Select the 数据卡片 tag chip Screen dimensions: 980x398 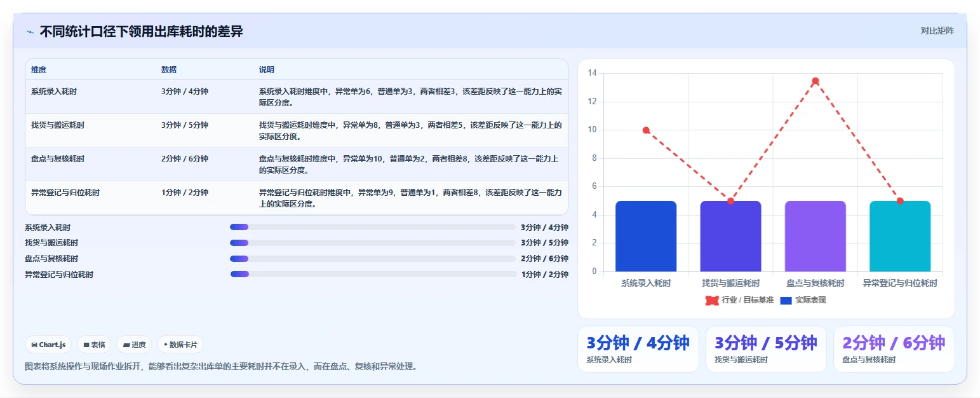pyautogui.click(x=180, y=345)
